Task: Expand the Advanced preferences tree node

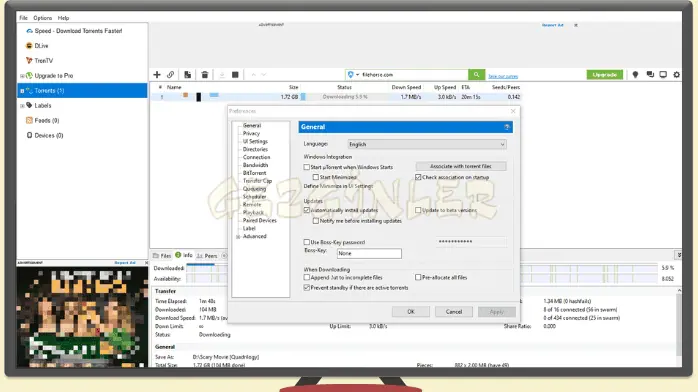Action: pos(238,237)
